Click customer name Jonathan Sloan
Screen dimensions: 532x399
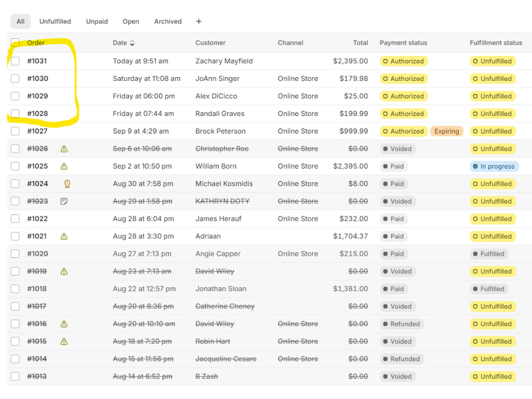click(x=221, y=289)
